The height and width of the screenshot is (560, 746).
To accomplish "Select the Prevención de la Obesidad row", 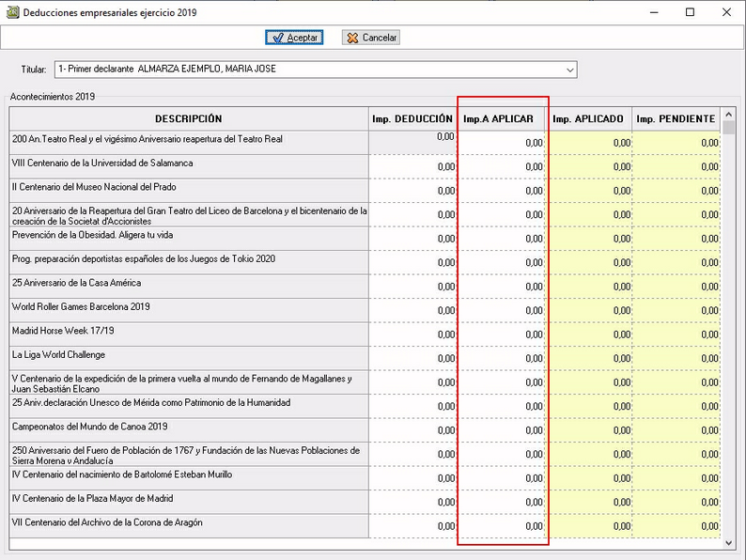I will [189, 239].
